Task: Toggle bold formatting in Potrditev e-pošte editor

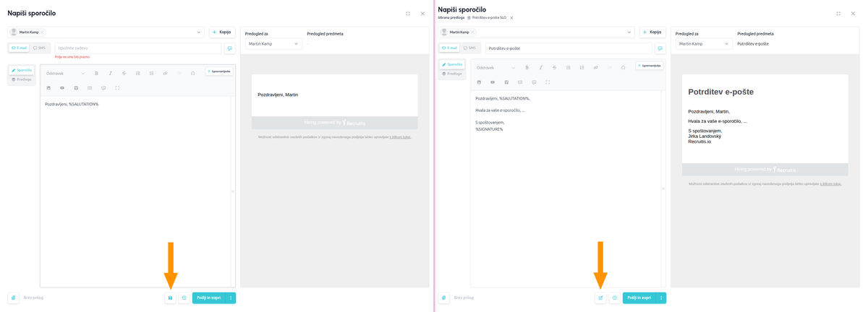Action: pyautogui.click(x=527, y=67)
